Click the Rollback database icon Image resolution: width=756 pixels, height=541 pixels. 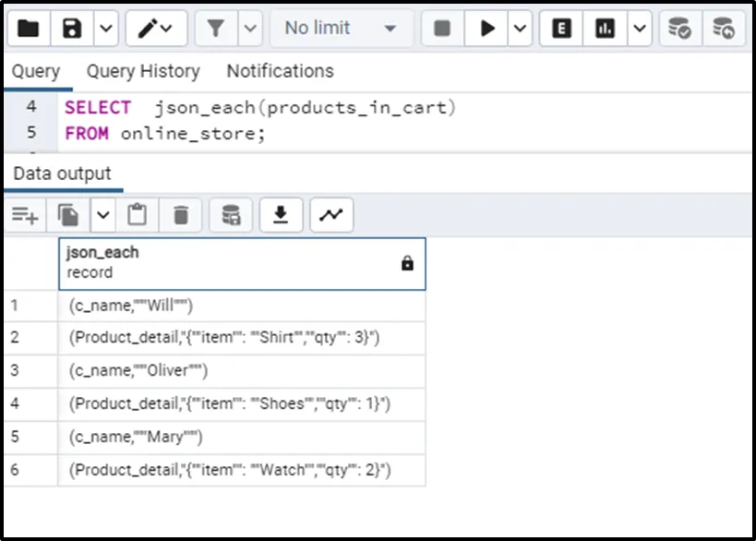pos(724,29)
